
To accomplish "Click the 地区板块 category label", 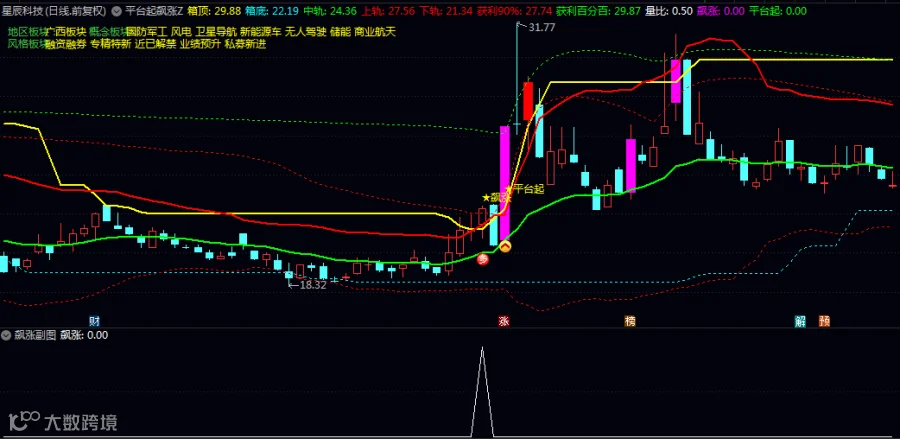I will 26,32.
